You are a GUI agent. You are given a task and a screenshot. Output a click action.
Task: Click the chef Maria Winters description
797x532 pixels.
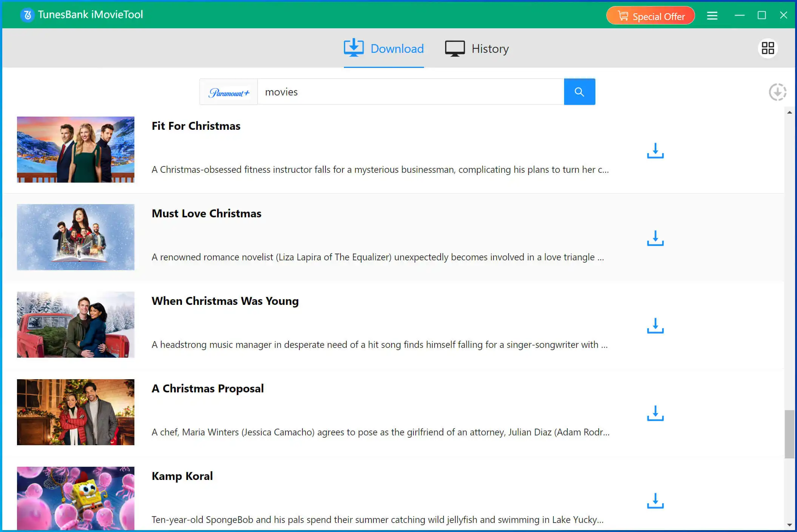point(381,432)
